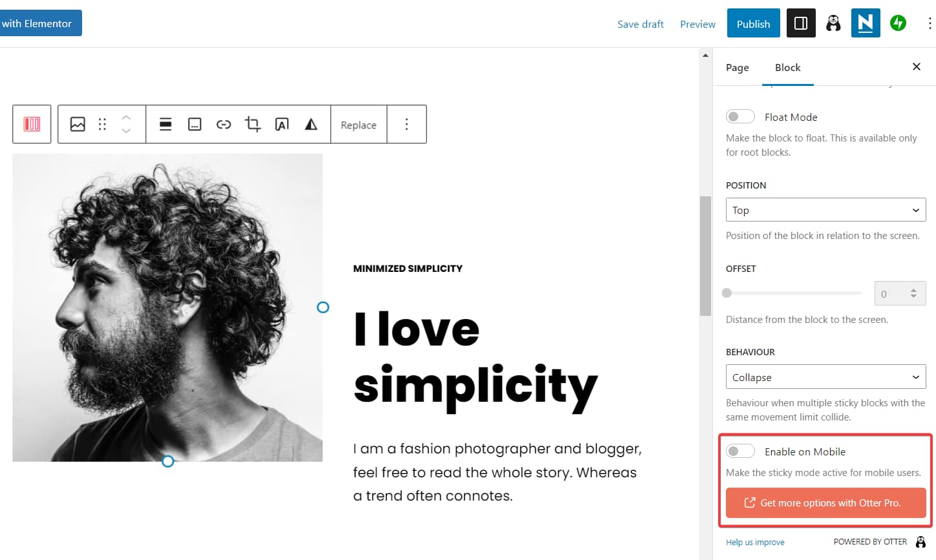Click the Otter panda icon

click(833, 23)
